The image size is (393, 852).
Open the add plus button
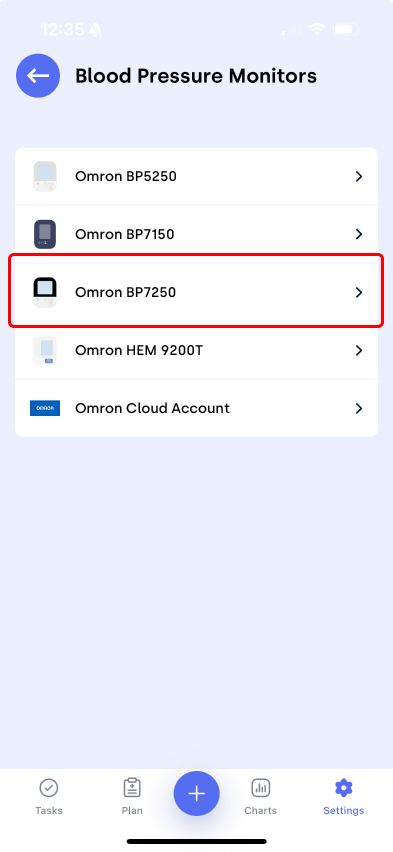[196, 794]
